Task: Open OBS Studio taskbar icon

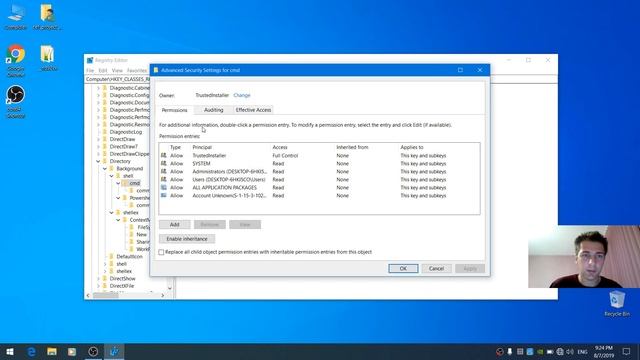Action: (x=93, y=351)
